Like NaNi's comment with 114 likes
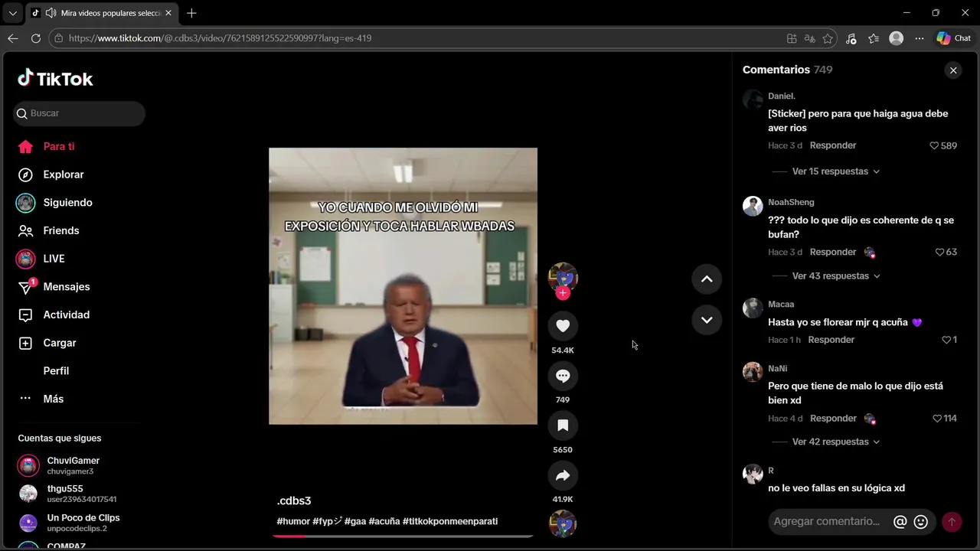Image resolution: width=980 pixels, height=551 pixels. [937, 419]
